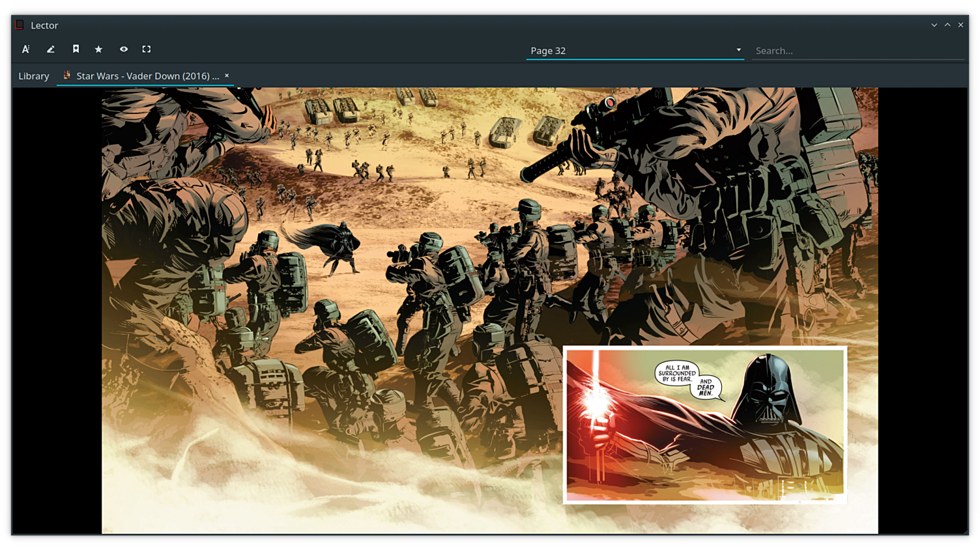This screenshot has height=551, width=980.
Task: Enter fullscreen with the expand icon
Action: pos(147,49)
